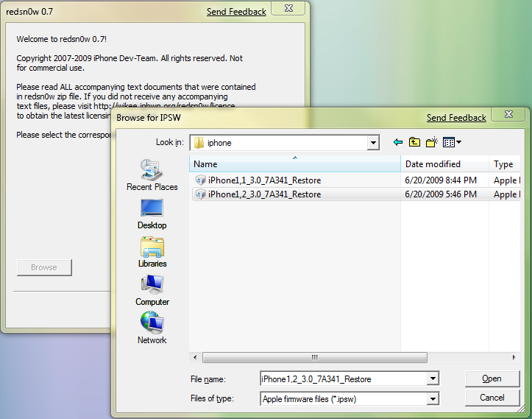Click Send Feedback in redsn0w window

click(x=236, y=12)
